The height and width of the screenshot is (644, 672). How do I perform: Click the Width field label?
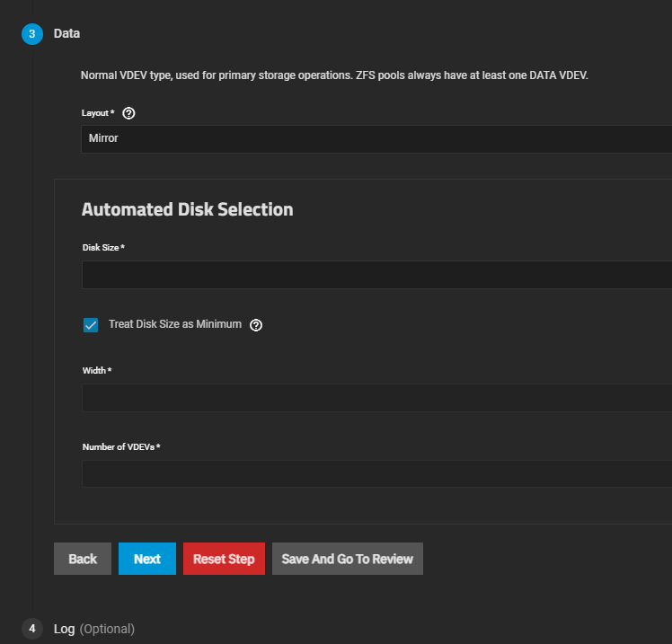tap(97, 371)
